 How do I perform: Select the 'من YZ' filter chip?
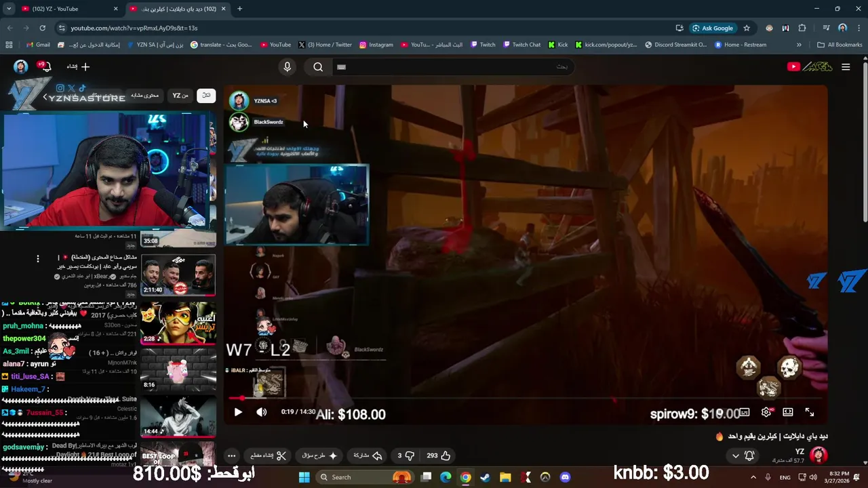pos(180,96)
